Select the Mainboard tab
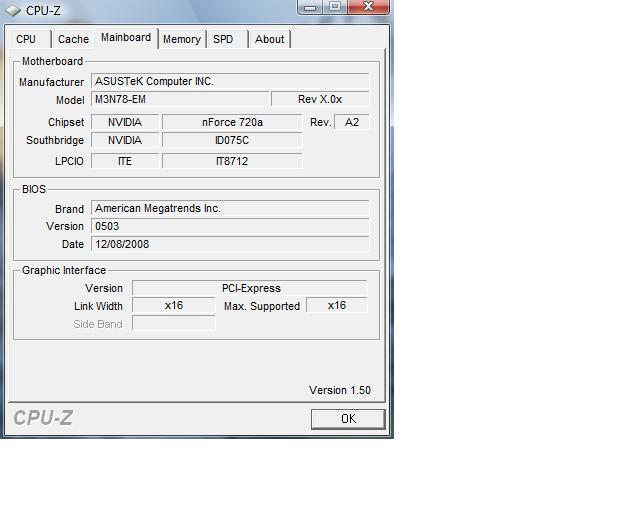This screenshot has height=512, width=640. pos(126,38)
